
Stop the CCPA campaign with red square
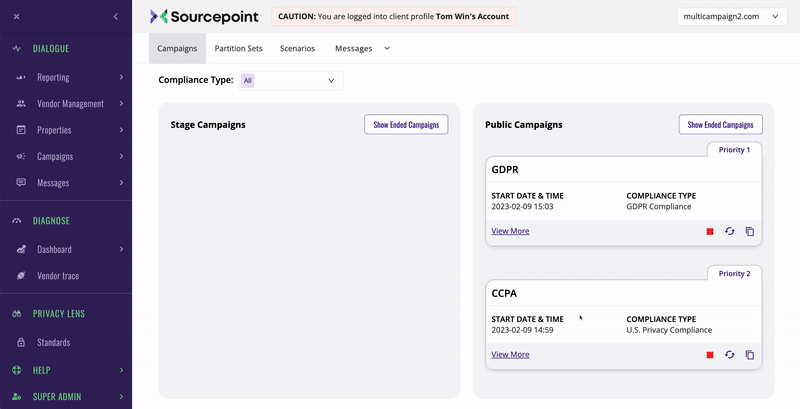pyautogui.click(x=710, y=355)
